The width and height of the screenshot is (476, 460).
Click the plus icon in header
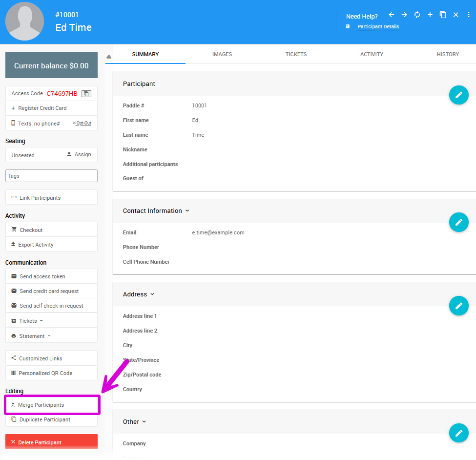[430, 15]
